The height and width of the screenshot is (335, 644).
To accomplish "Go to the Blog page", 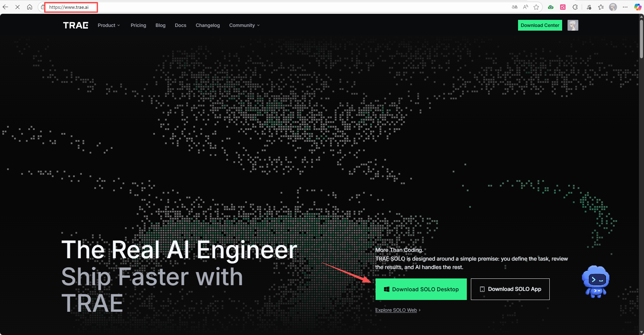I will (161, 25).
